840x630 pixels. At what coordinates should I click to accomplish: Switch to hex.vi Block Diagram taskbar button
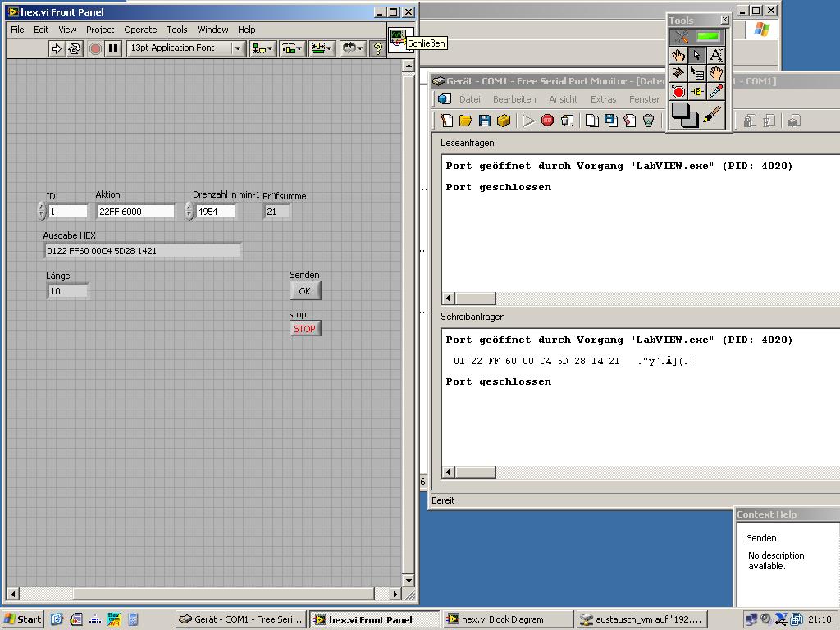pyautogui.click(x=508, y=619)
